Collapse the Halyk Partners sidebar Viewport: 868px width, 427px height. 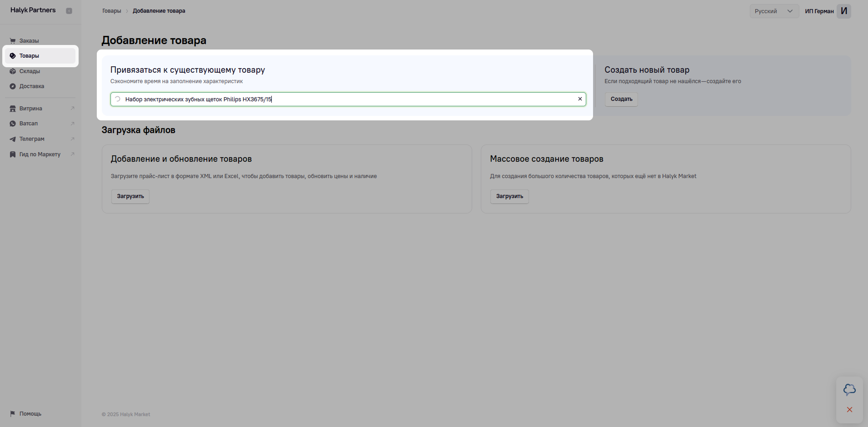[x=69, y=11]
